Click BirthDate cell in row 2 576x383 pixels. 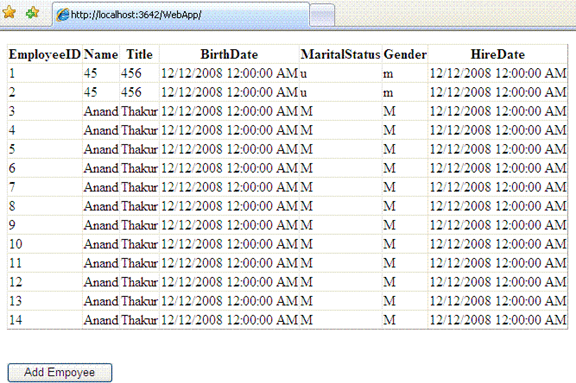coord(229,92)
